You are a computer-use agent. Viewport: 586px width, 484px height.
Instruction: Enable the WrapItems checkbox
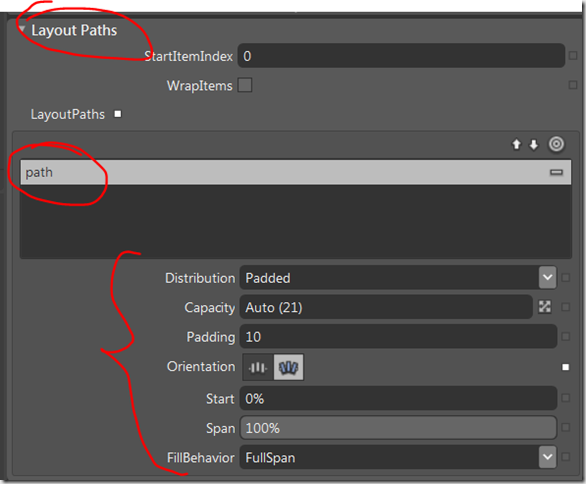tap(245, 85)
